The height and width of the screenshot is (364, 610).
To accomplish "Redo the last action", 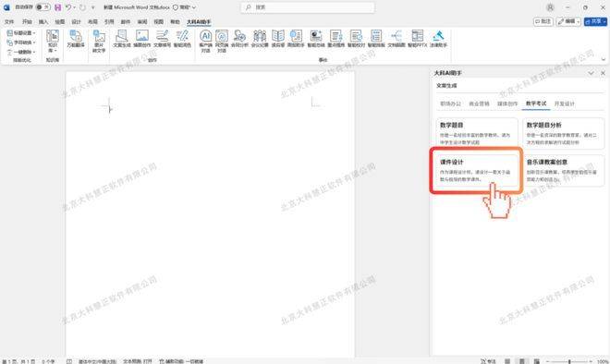I will pos(82,7).
